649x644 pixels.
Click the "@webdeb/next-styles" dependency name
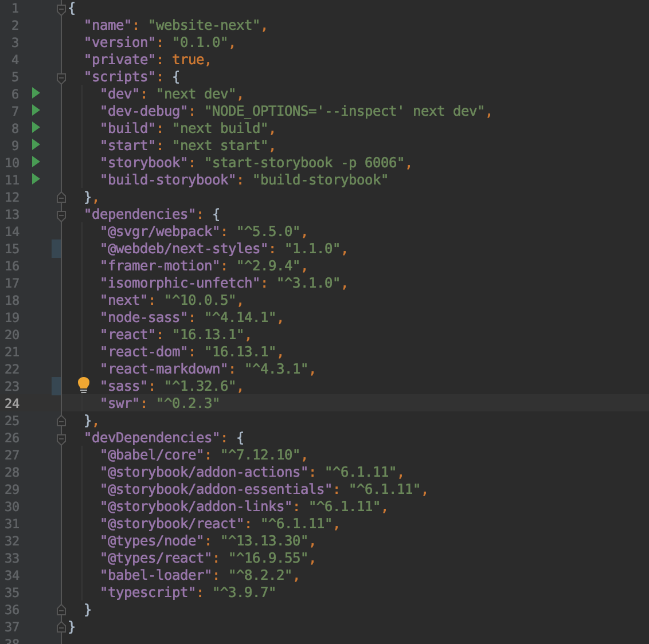point(184,249)
